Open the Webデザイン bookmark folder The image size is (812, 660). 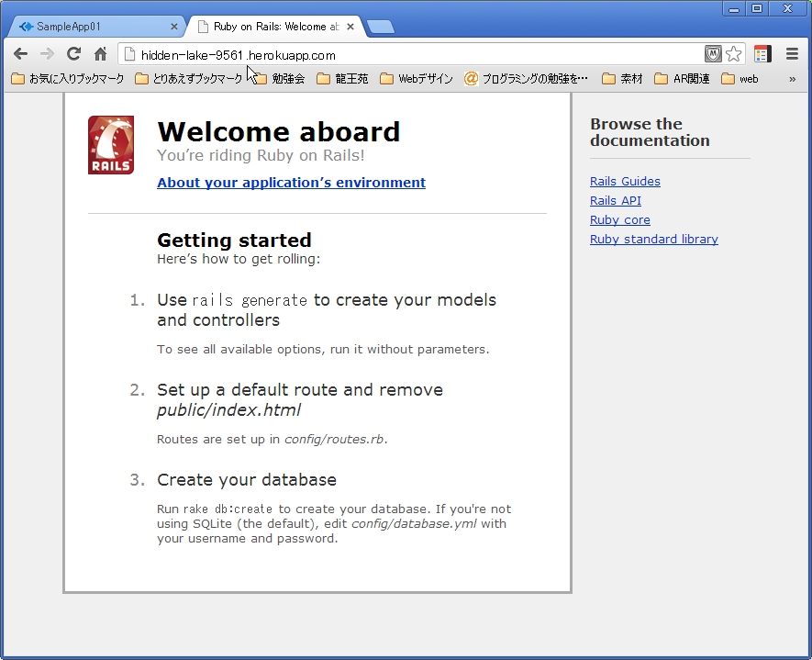(x=417, y=79)
